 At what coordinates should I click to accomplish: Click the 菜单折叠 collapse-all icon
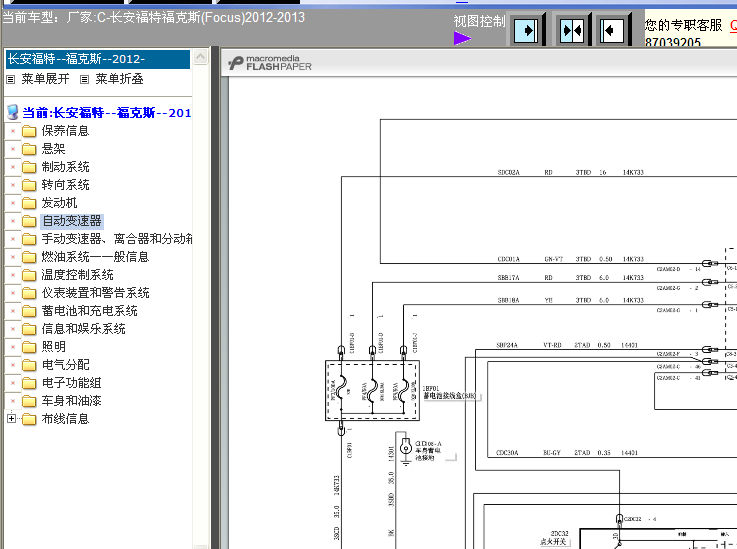pos(84,79)
